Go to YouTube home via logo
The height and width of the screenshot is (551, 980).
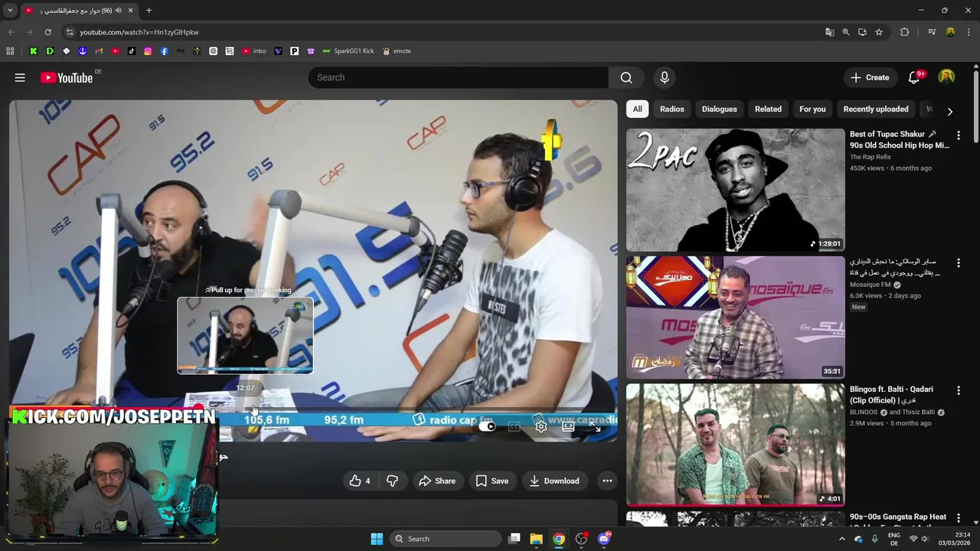click(67, 77)
